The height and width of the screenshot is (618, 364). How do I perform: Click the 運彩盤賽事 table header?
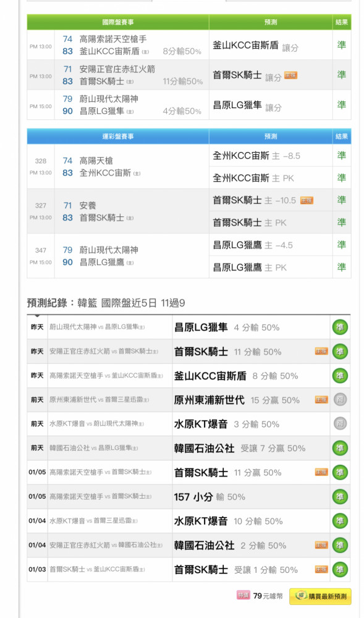click(118, 137)
